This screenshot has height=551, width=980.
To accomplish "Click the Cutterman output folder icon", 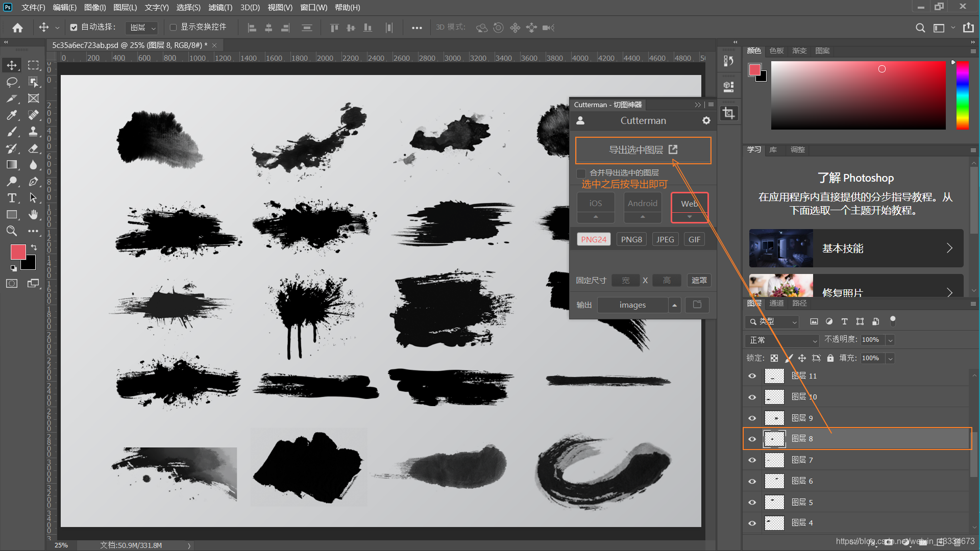I will [697, 305].
